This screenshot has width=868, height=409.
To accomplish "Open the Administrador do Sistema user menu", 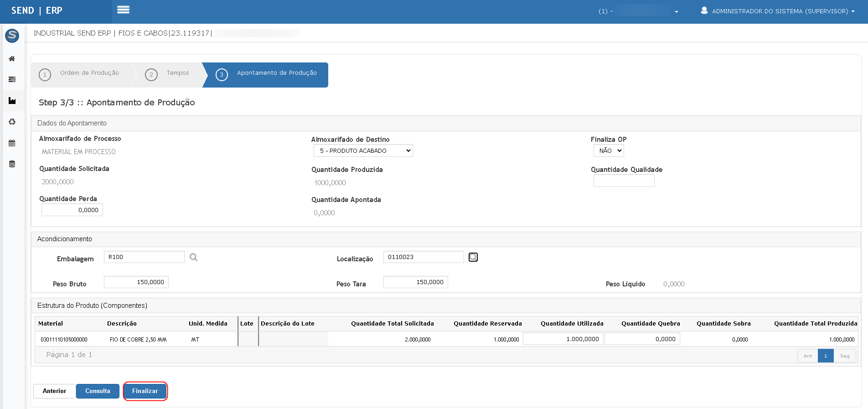I will point(778,11).
